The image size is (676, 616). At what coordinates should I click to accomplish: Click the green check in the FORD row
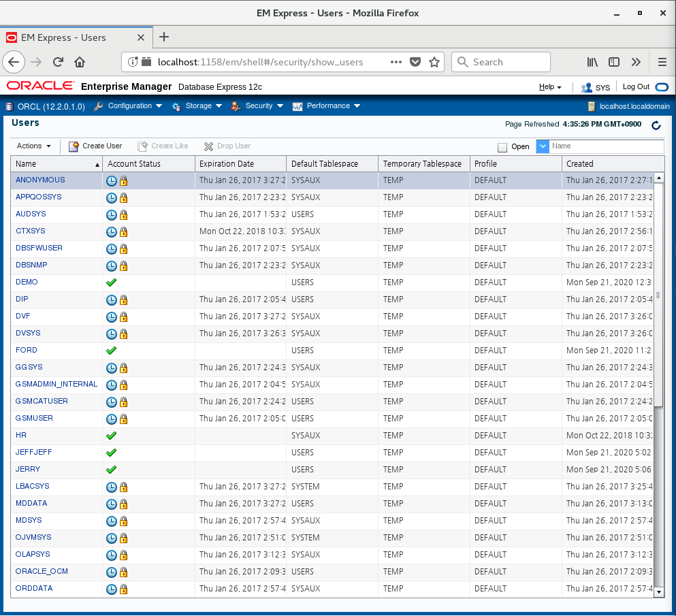pos(111,351)
